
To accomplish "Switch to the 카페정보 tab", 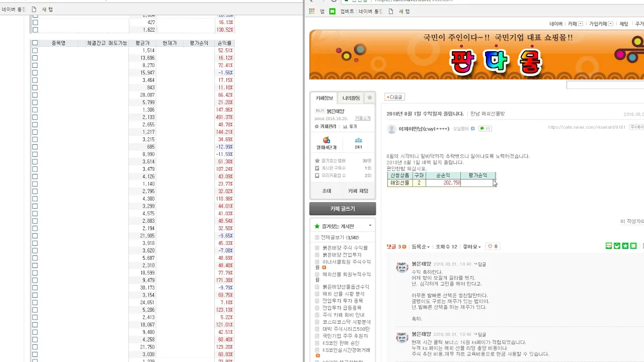I will tap(325, 98).
